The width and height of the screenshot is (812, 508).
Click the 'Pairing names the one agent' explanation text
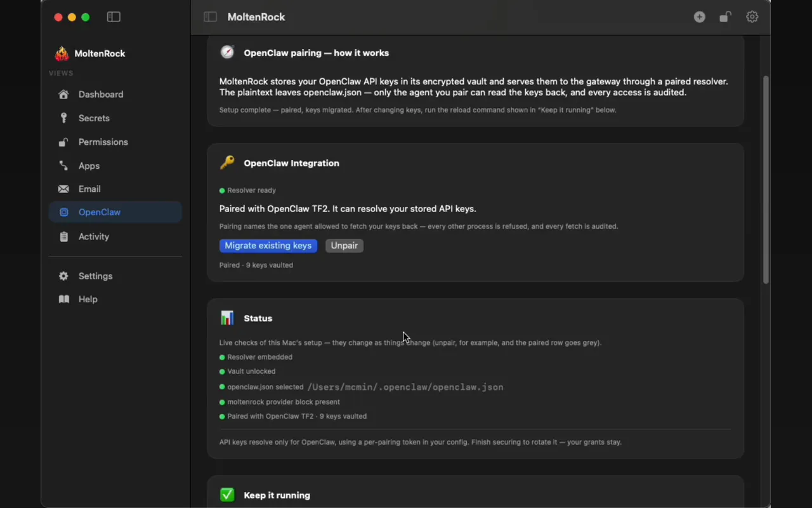[x=419, y=226]
